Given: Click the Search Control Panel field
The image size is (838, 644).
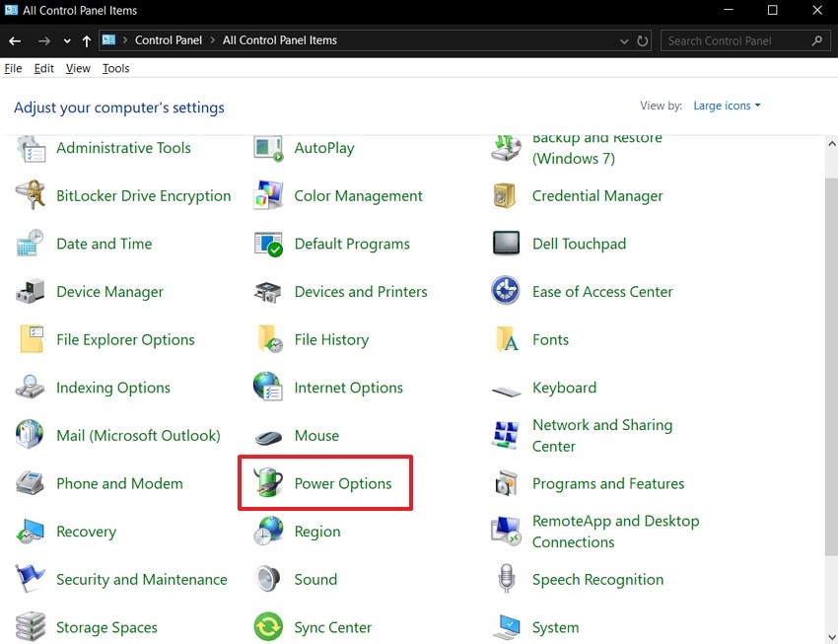Looking at the screenshot, I should [745, 40].
